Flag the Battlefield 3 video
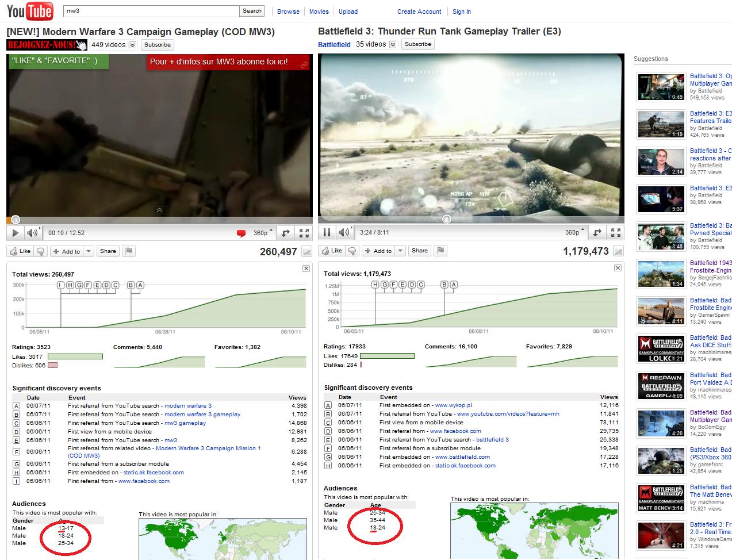The height and width of the screenshot is (560, 732). click(440, 251)
